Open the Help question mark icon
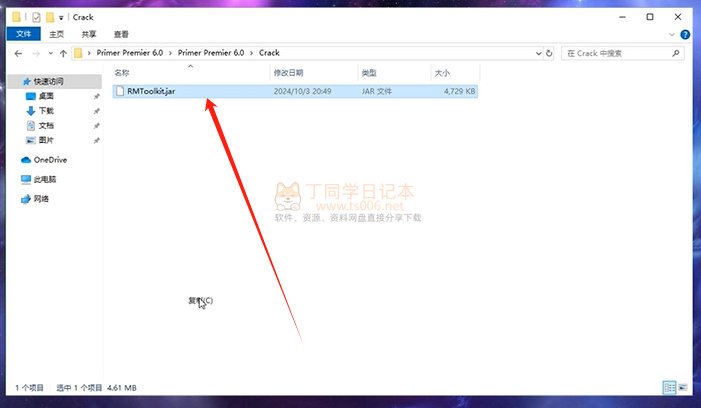Viewport: 701px width, 408px height. (x=684, y=34)
